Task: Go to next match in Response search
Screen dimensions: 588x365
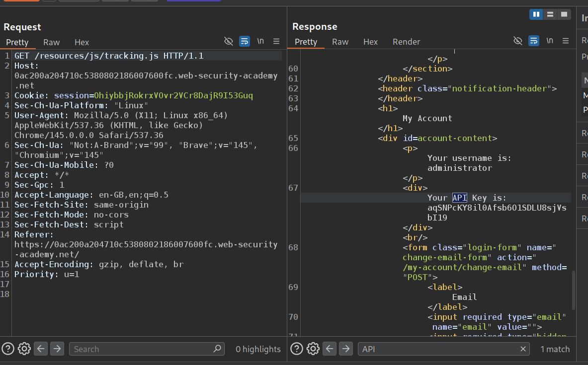Action: coord(346,349)
